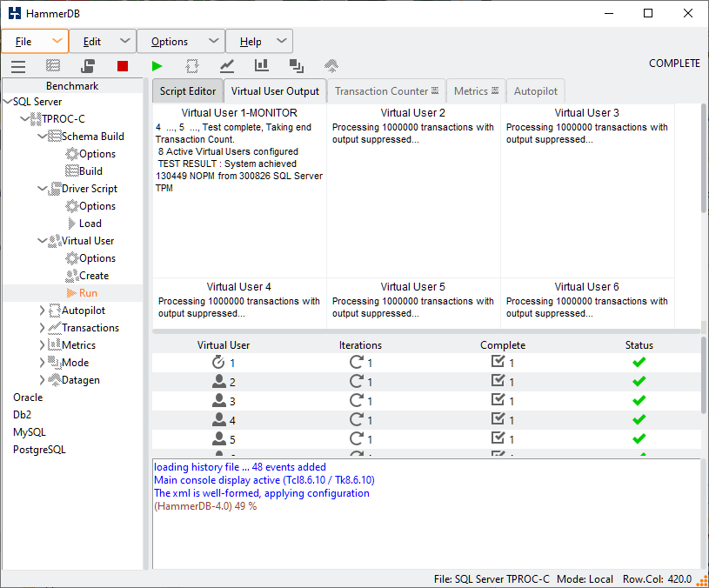Viewport: 709px width, 588px height.
Task: Expand the Datagen tree node
Action: (42, 380)
